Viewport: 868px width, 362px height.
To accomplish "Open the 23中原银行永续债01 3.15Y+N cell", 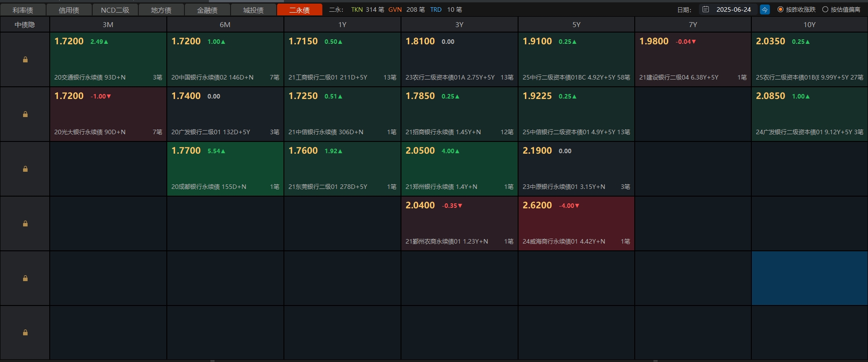I will 576,169.
